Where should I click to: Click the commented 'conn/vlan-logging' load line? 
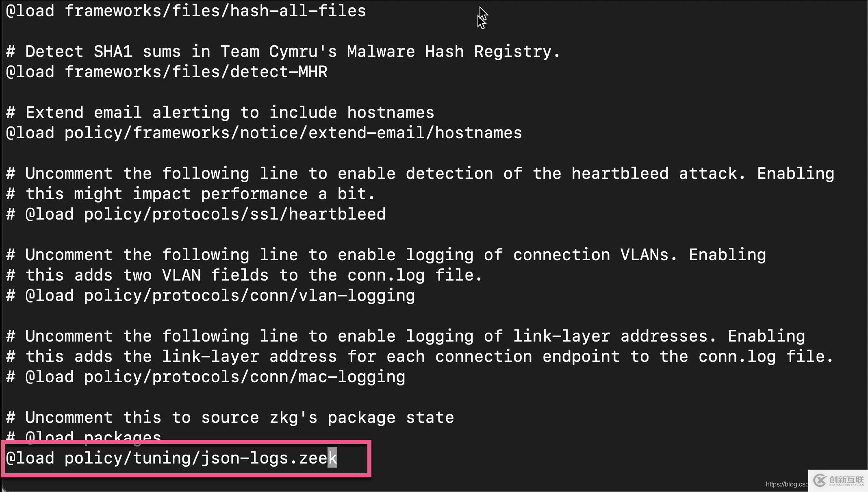tap(210, 296)
